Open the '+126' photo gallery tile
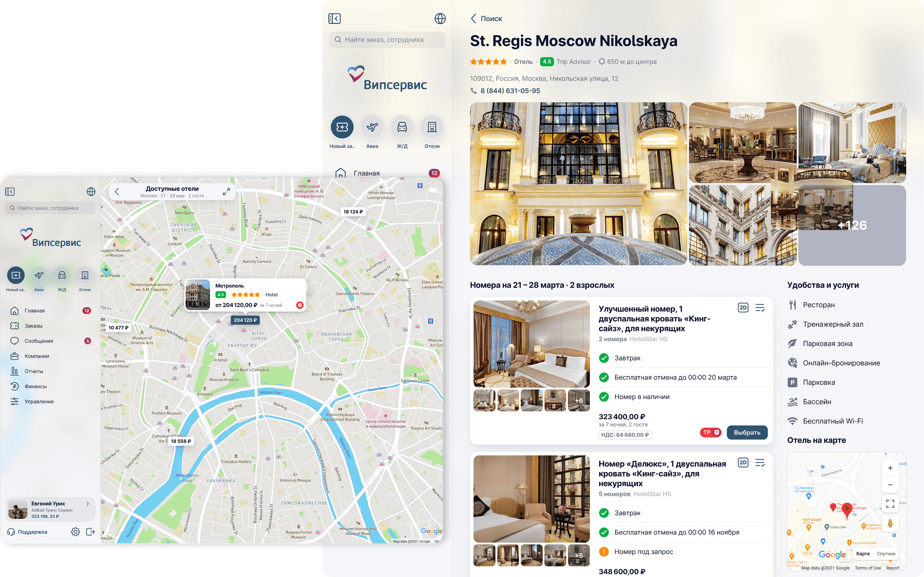The width and height of the screenshot is (924, 577). tap(852, 225)
